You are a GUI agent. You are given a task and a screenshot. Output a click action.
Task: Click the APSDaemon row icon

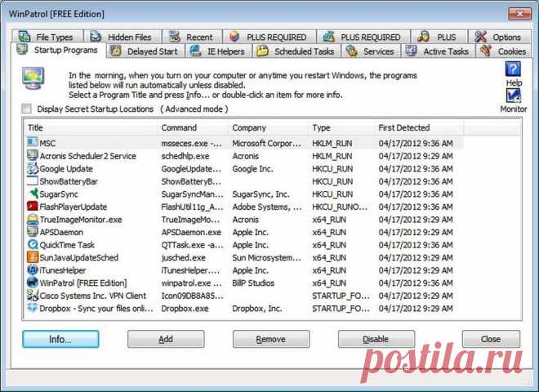[33, 232]
